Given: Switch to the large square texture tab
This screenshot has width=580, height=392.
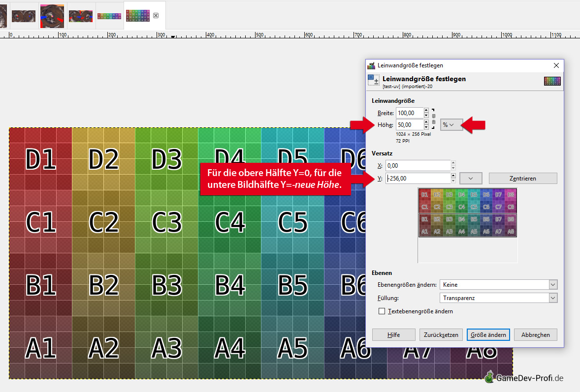Looking at the screenshot, I should coord(52,16).
